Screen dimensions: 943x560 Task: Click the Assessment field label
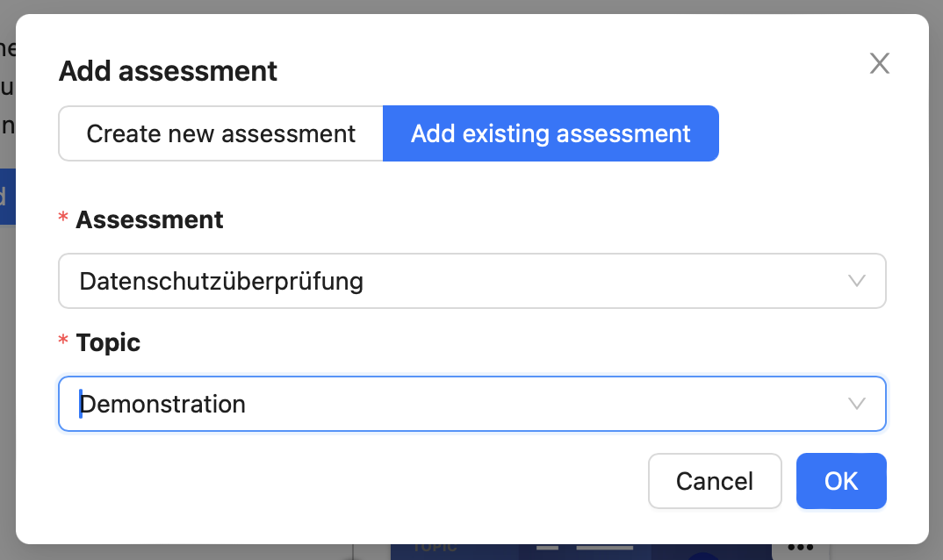(x=149, y=219)
